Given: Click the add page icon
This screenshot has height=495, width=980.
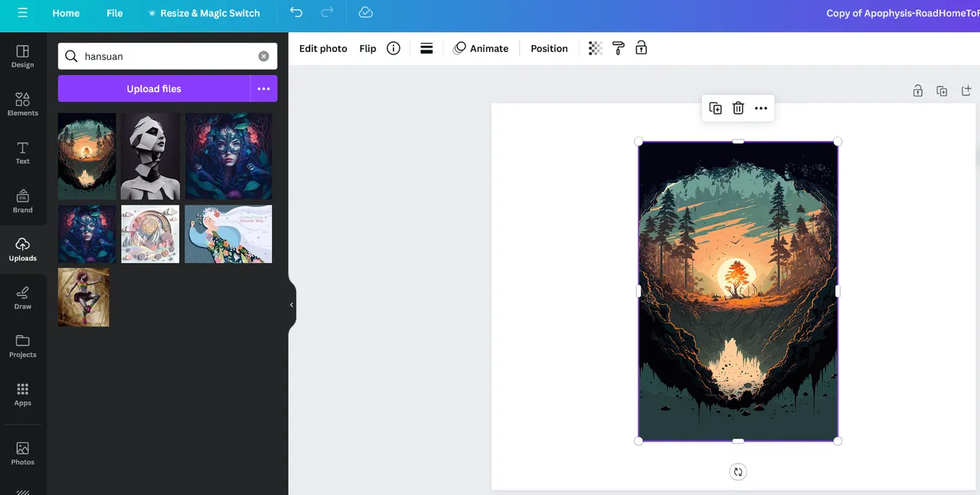Looking at the screenshot, I should 966,91.
